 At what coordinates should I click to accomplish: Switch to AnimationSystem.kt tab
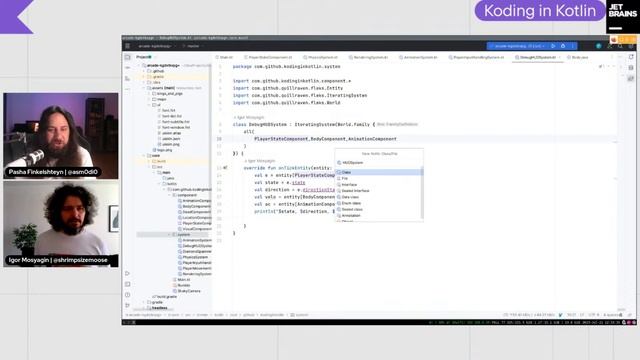coord(418,58)
